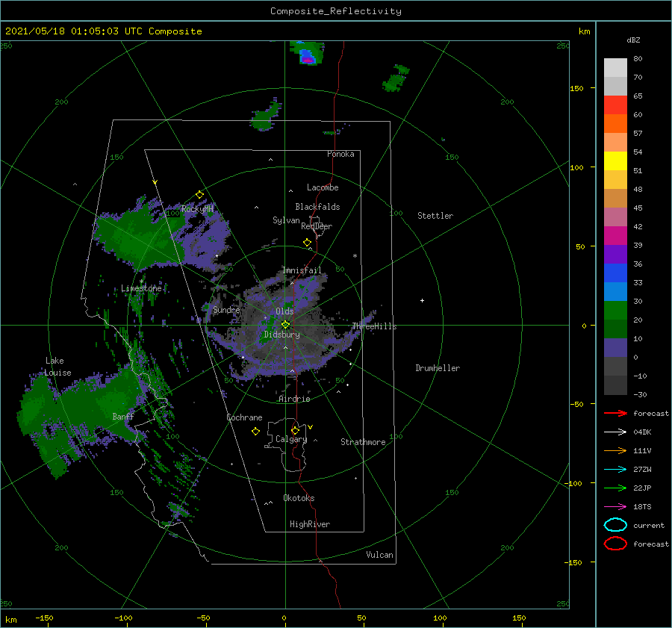This screenshot has height=628, width=672.
Task: Click the white 04DK arrow in legend
Action: [x=615, y=432]
